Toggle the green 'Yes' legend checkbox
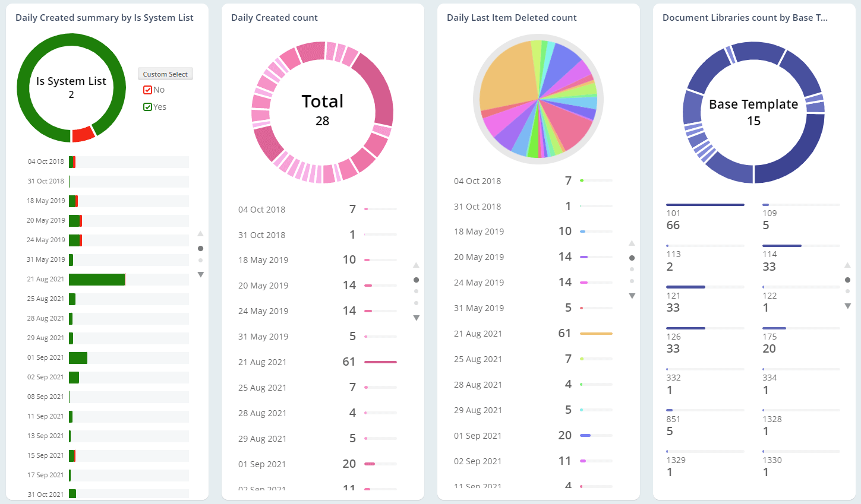 pyautogui.click(x=148, y=107)
